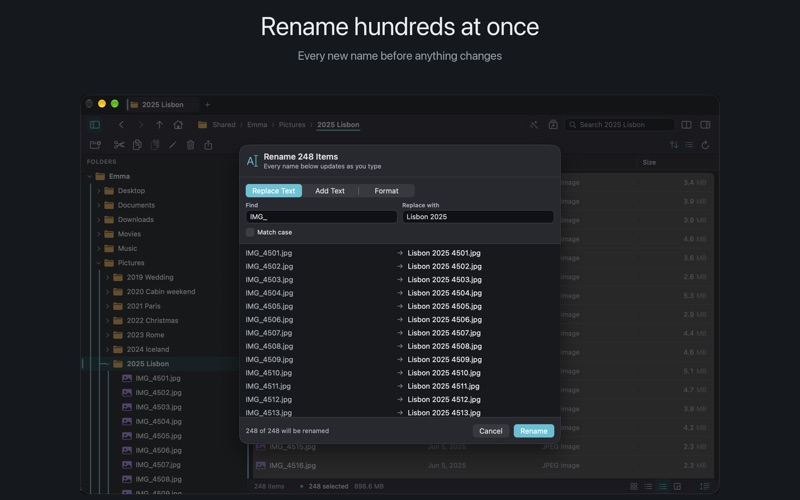Image resolution: width=800 pixels, height=500 pixels.
Task: Click Shared in the breadcrumb path
Action: (x=224, y=124)
